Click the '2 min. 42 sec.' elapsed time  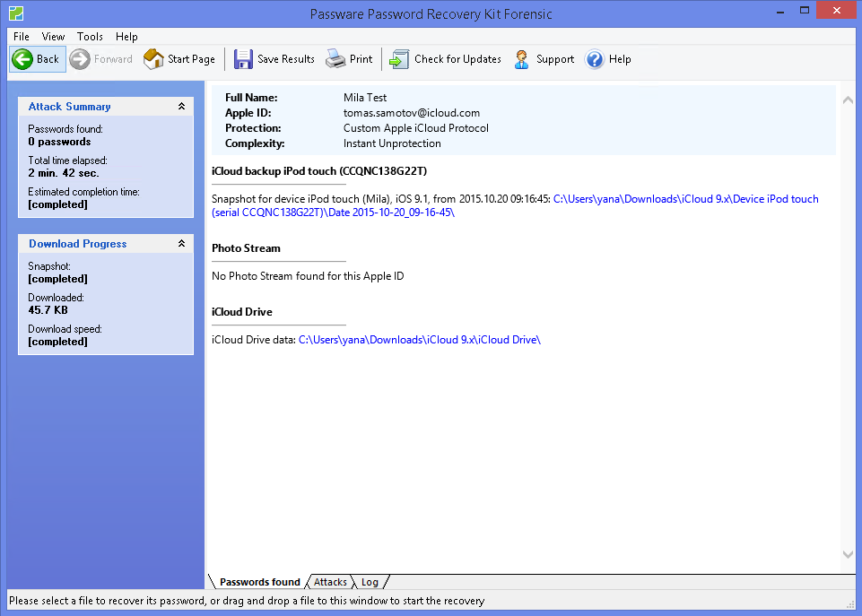click(64, 173)
